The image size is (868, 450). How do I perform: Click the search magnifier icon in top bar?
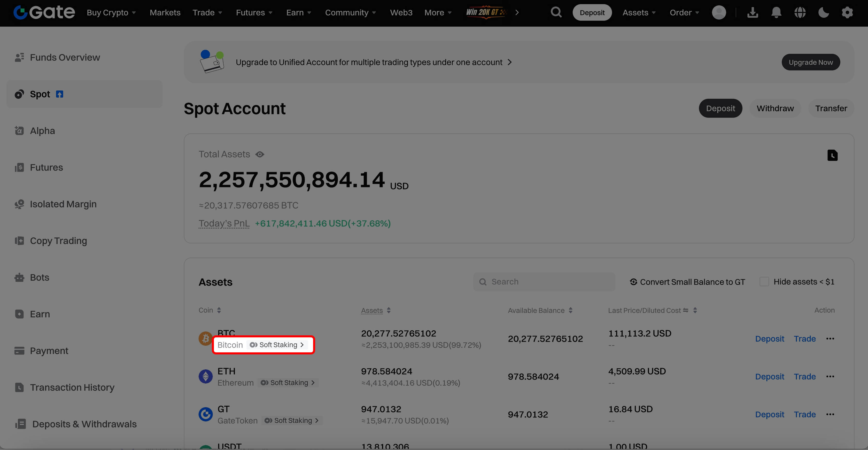(556, 12)
